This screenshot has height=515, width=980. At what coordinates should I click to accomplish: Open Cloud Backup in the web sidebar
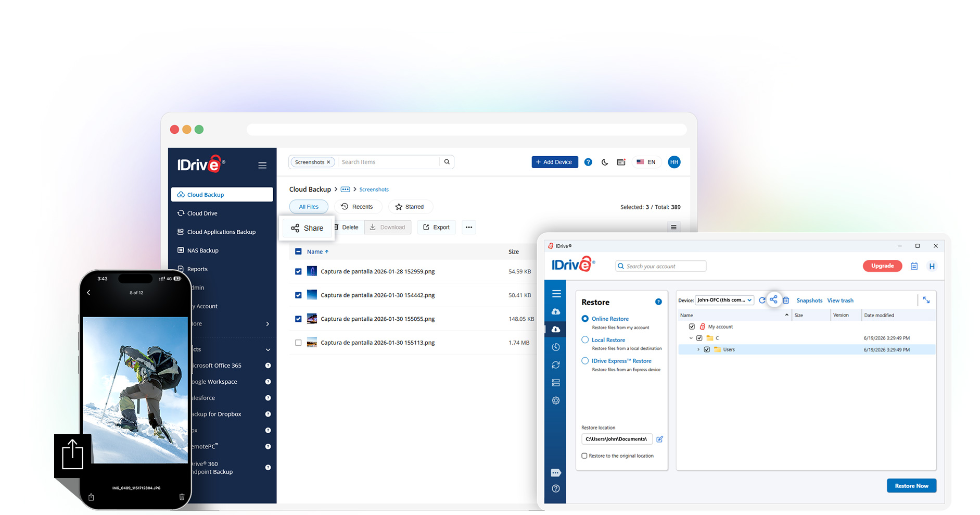coord(222,194)
